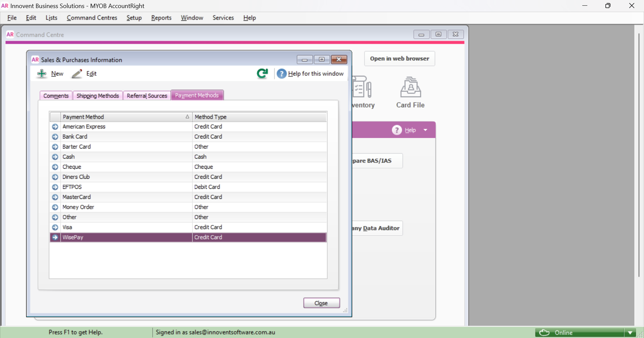The width and height of the screenshot is (644, 338).
Task: Select the EFTPOS payment method text
Action: [x=72, y=187]
